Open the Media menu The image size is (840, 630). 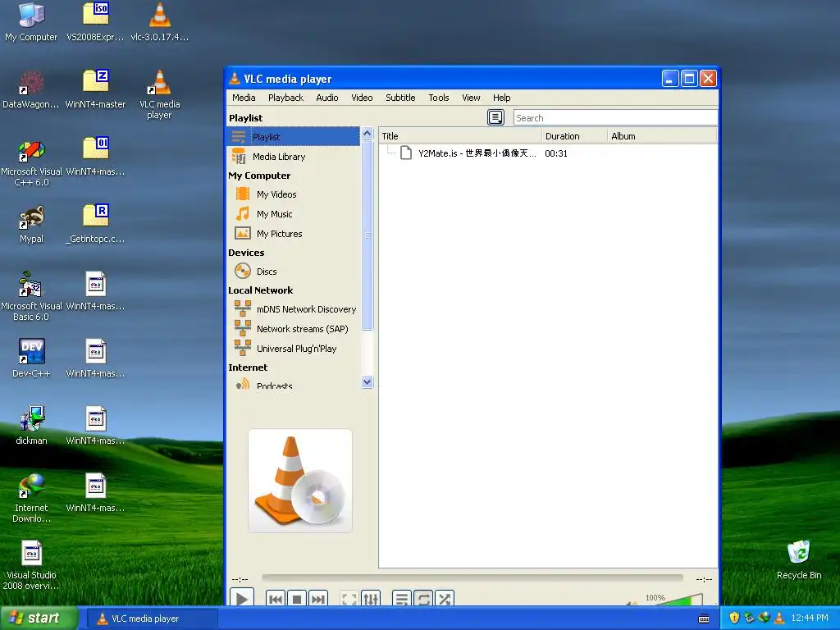pos(244,98)
